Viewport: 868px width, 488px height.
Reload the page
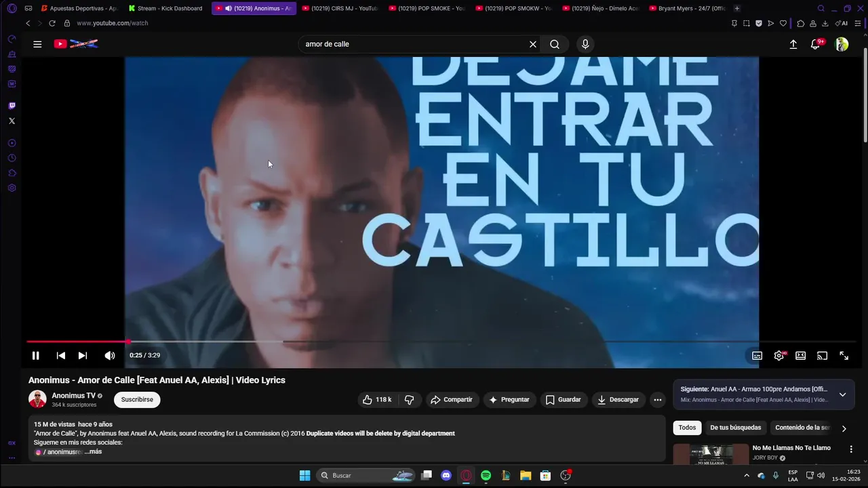point(52,23)
